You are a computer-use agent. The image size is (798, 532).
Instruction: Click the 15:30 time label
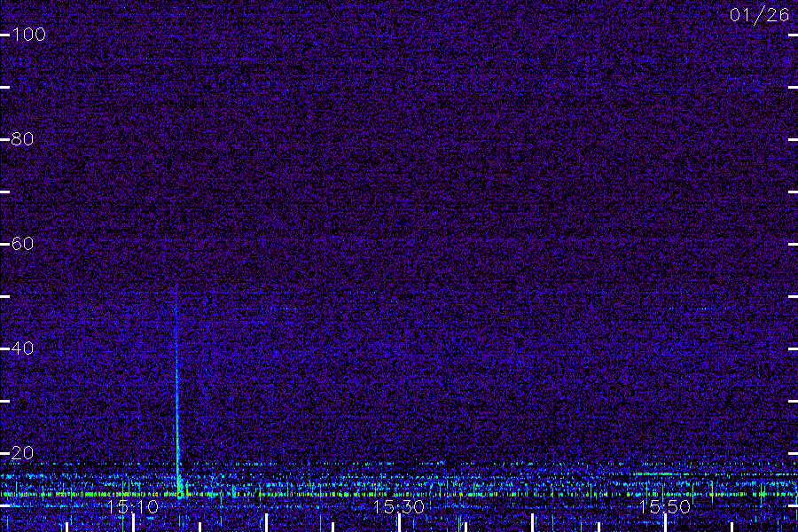pyautogui.click(x=398, y=506)
